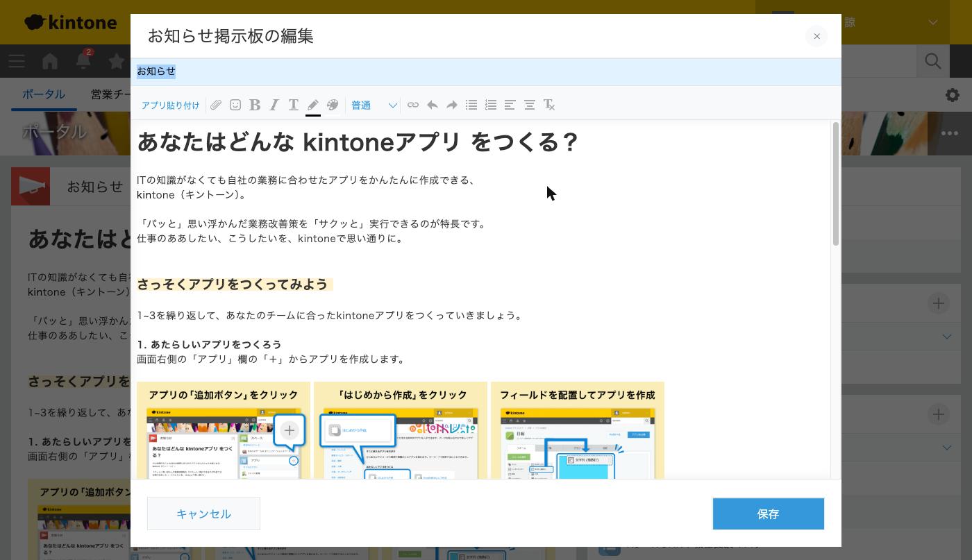Click the heading あなたはどんな kintoneアプリ をつくる？
Viewport: 972px width, 560px height.
[358, 142]
